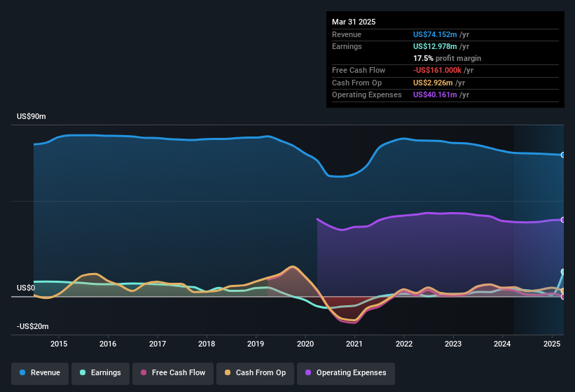Click the Revenue endpoint marker on chart

tap(563, 155)
